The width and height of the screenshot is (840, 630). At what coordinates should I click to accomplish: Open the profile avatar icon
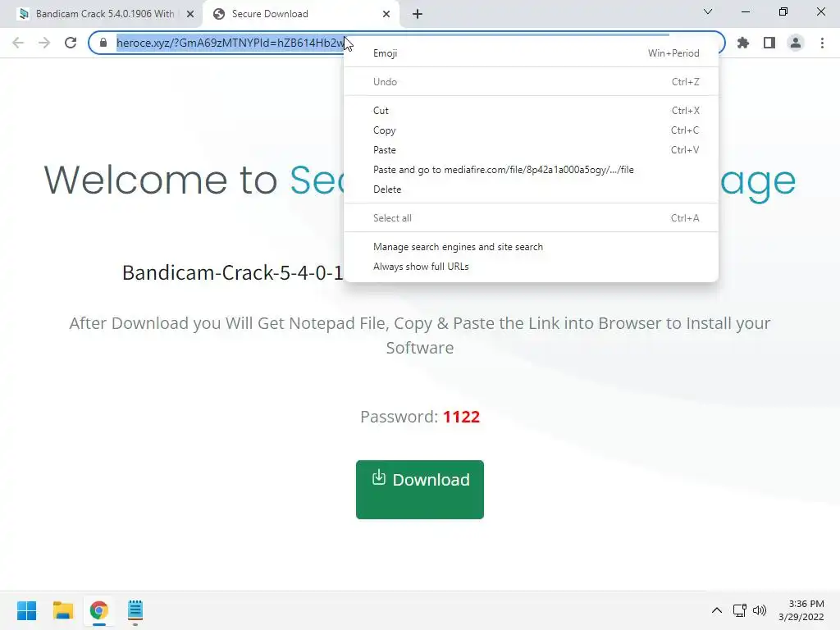pyautogui.click(x=796, y=43)
